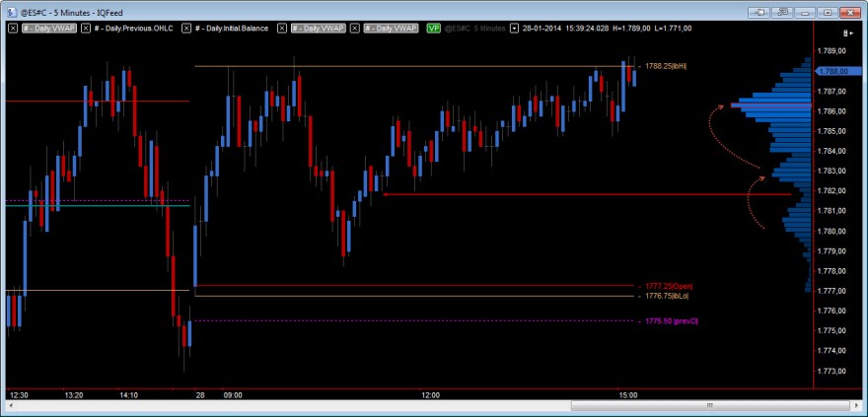
Task: Toggle the green VP volume profile button
Action: coord(433,29)
